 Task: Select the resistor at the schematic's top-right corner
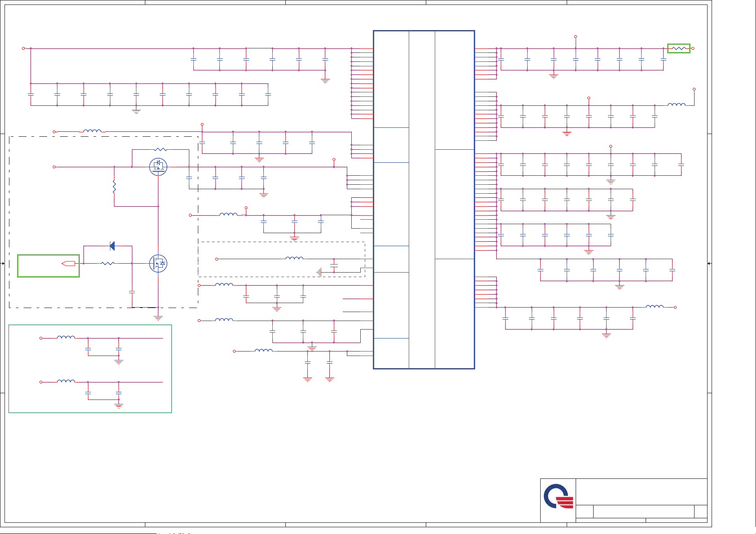coord(679,48)
